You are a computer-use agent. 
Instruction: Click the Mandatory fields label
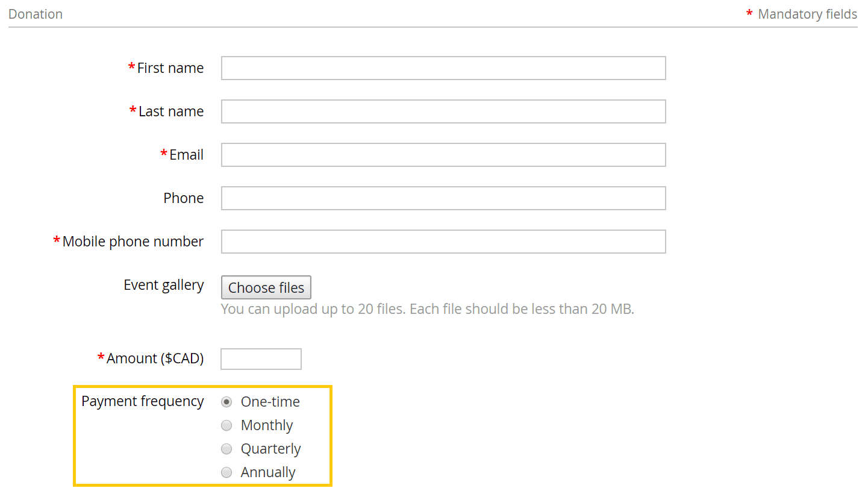click(x=807, y=14)
